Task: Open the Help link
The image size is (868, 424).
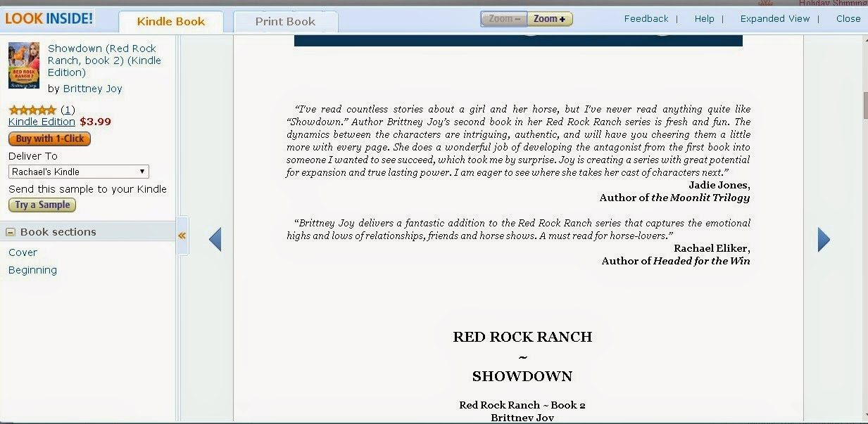Action: coord(704,19)
